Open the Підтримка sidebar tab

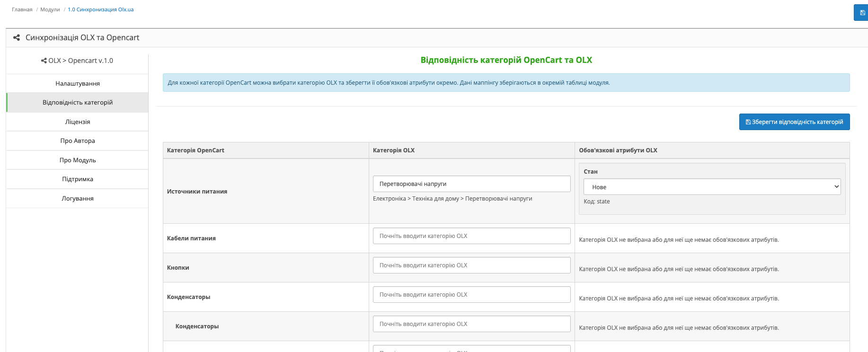coord(77,179)
